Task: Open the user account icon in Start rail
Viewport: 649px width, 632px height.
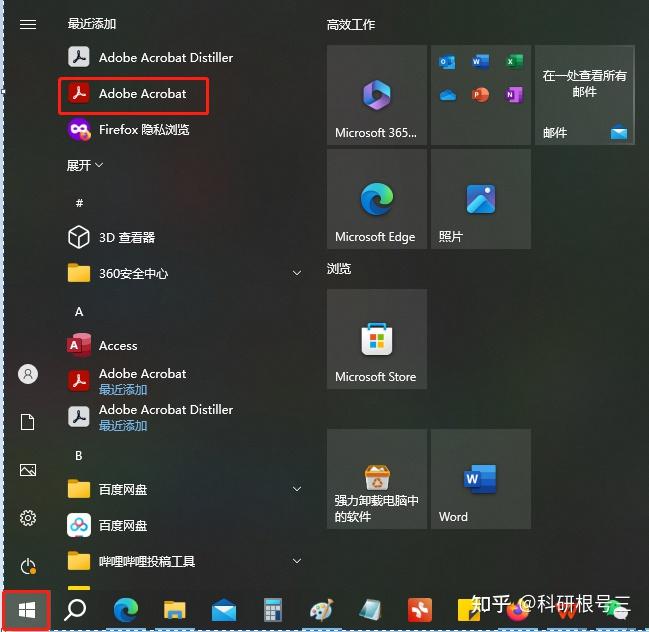Action: [x=28, y=374]
